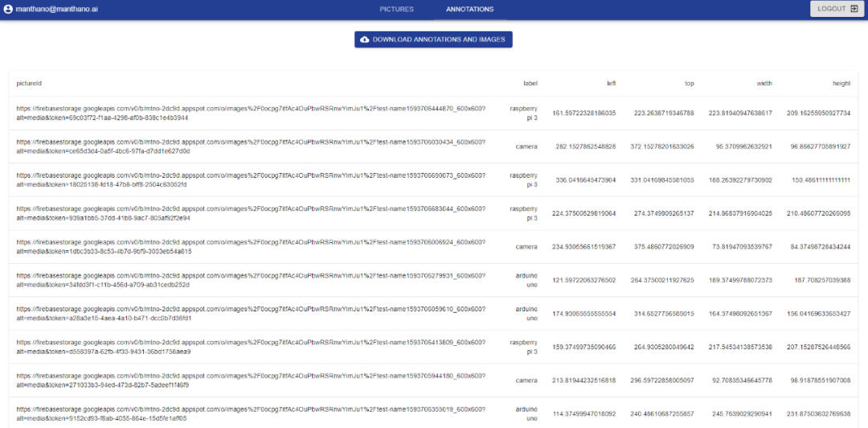
Task: Click the height column header
Action: point(841,84)
